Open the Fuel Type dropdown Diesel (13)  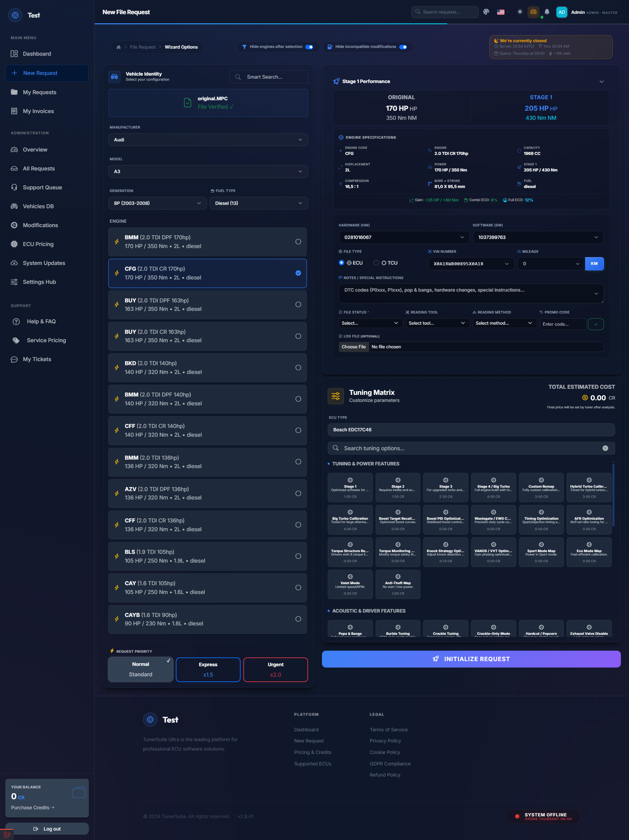point(258,203)
